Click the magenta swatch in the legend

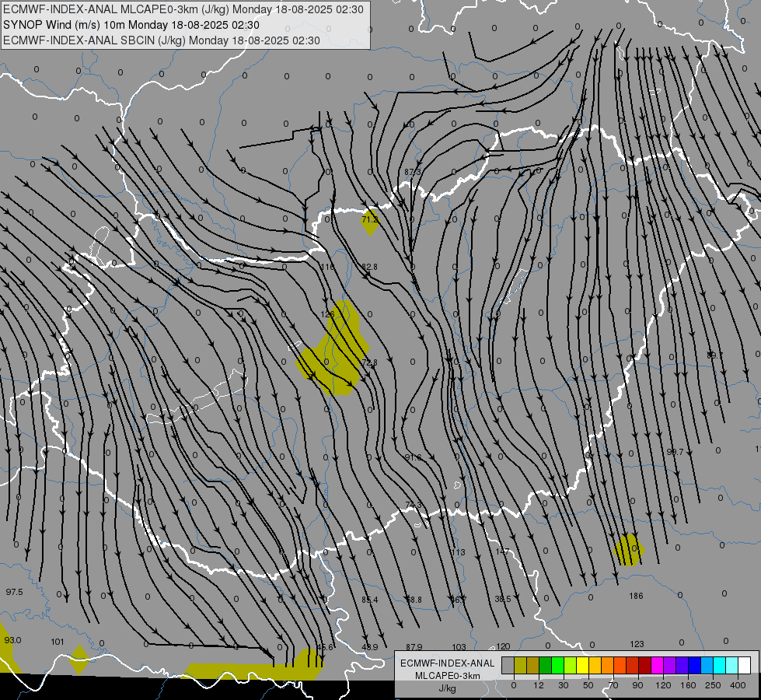[x=657, y=666]
